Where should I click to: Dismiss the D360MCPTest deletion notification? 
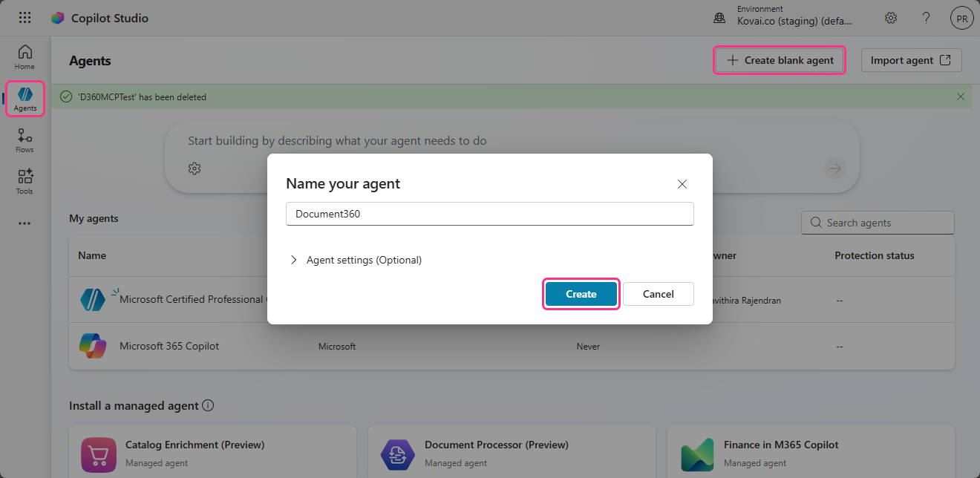pyautogui.click(x=961, y=96)
